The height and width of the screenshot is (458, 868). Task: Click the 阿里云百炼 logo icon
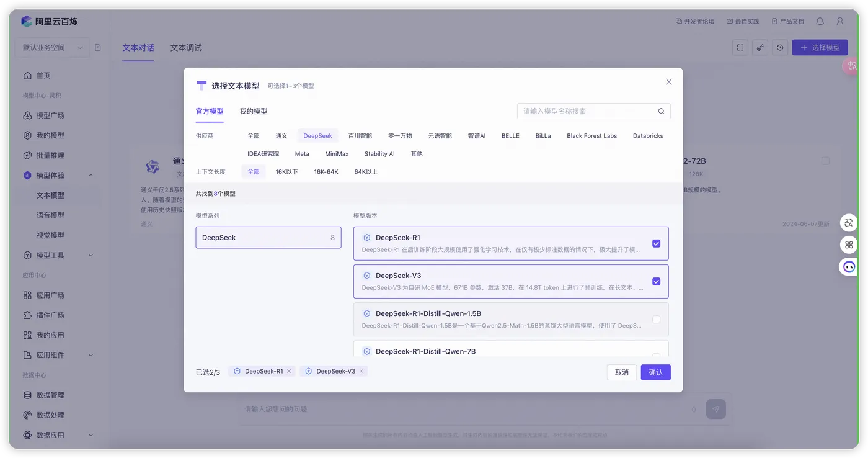point(26,21)
